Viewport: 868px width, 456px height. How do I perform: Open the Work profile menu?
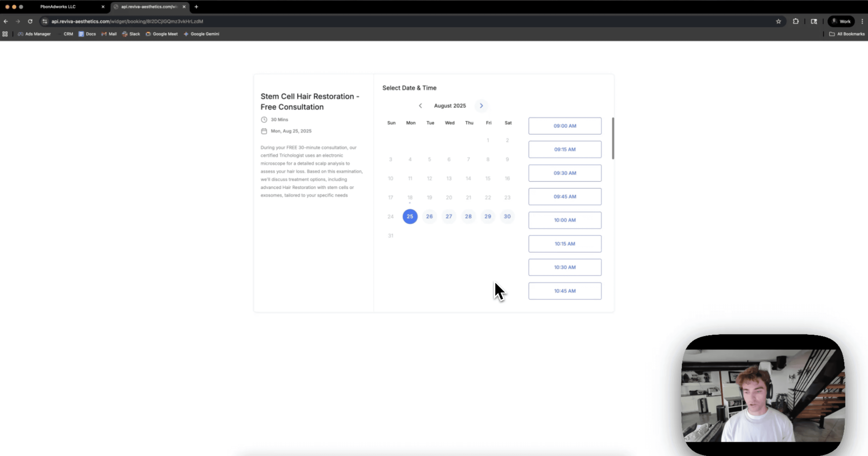[841, 21]
